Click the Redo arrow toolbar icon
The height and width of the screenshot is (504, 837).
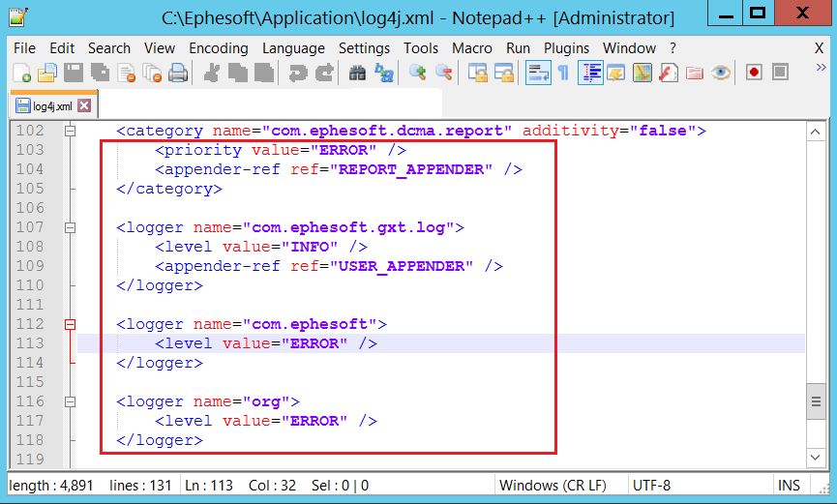(x=324, y=73)
